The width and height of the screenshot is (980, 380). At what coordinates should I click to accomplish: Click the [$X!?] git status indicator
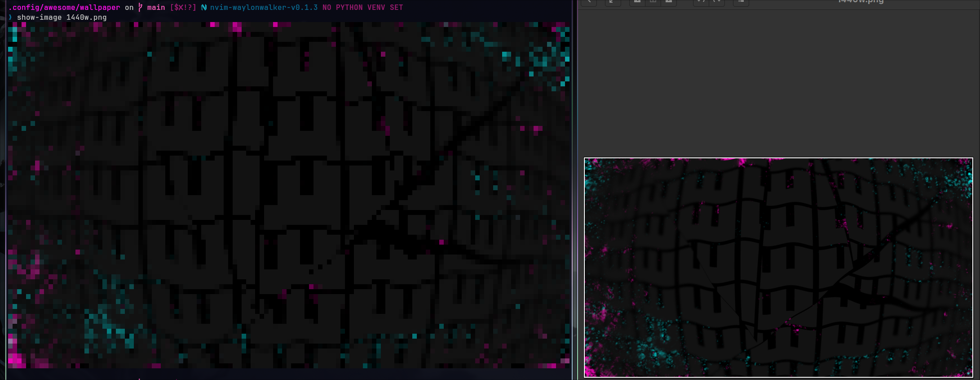click(x=183, y=8)
